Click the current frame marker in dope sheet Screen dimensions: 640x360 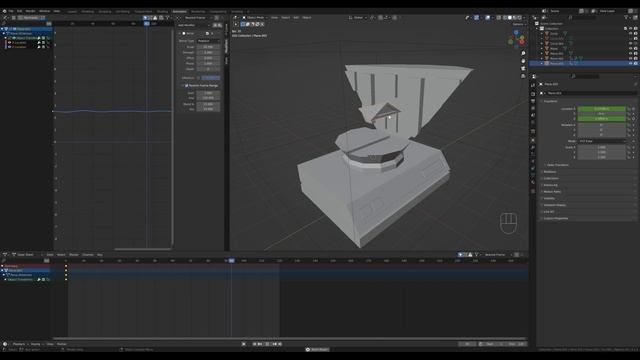(x=231, y=260)
